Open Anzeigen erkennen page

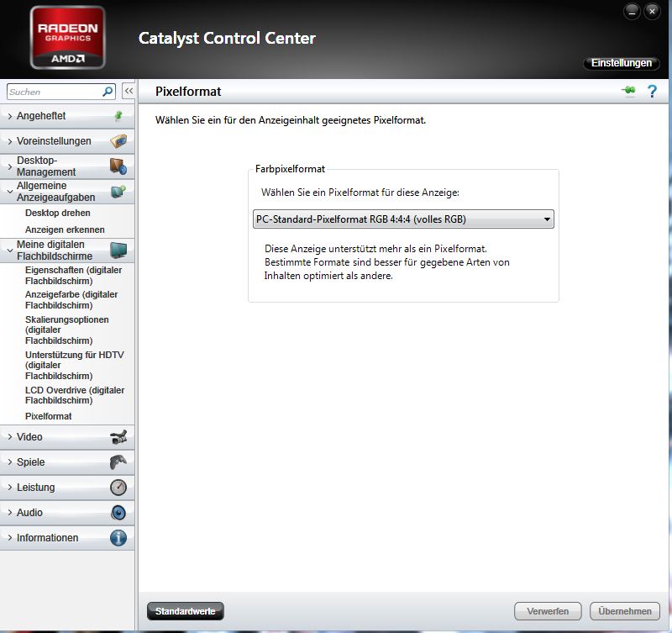tap(65, 229)
